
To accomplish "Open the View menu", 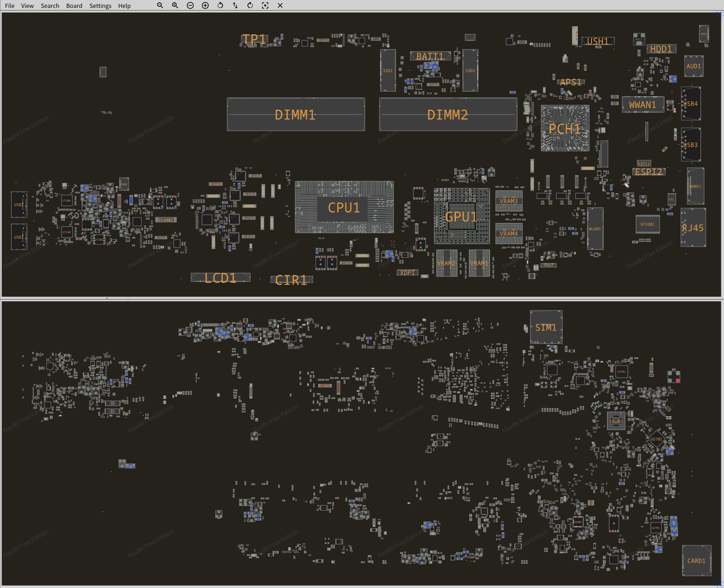I will 27,6.
